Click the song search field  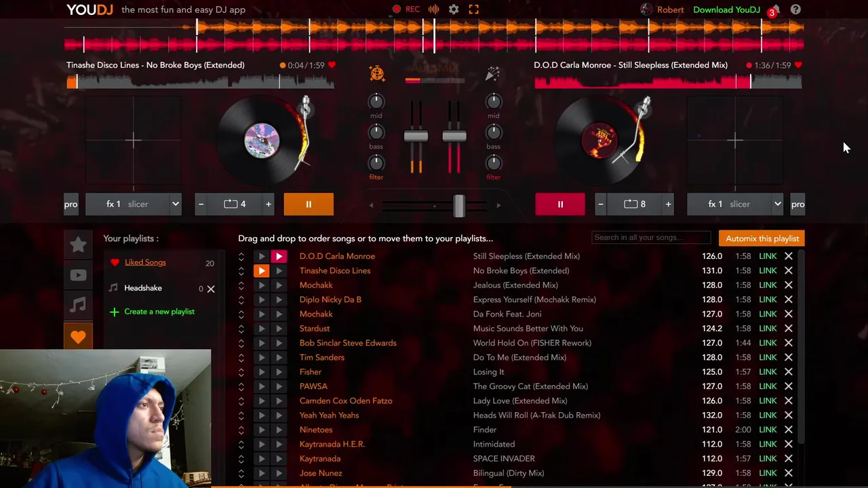pos(652,238)
